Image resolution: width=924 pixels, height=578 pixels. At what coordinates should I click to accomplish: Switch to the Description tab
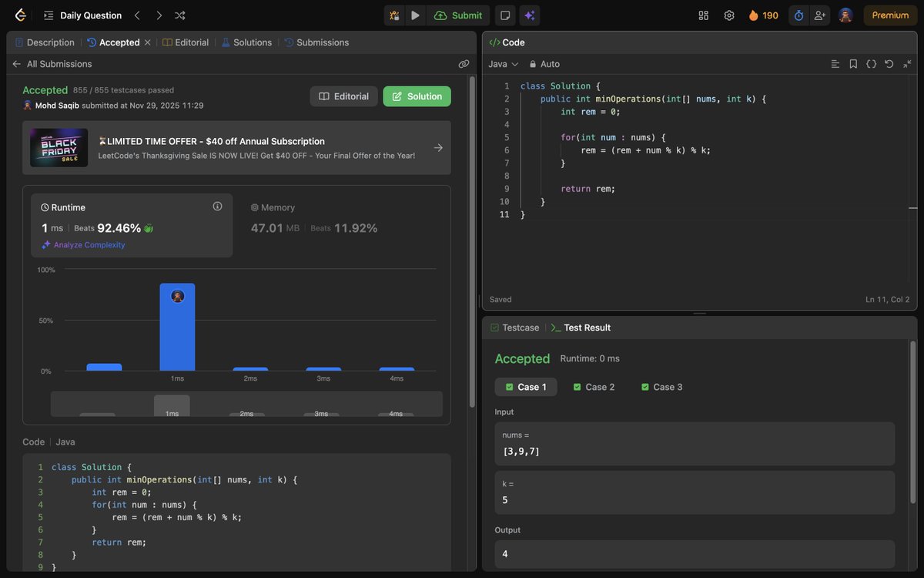click(x=45, y=42)
